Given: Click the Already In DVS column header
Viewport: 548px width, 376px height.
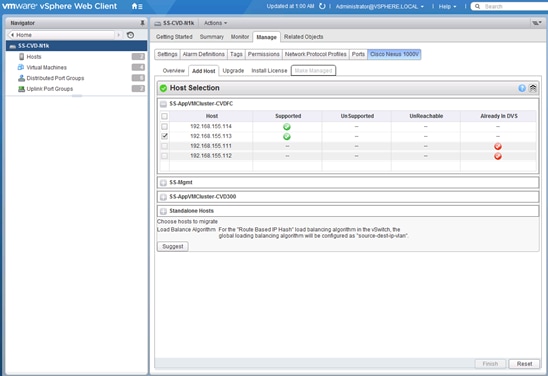Looking at the screenshot, I should (x=499, y=116).
